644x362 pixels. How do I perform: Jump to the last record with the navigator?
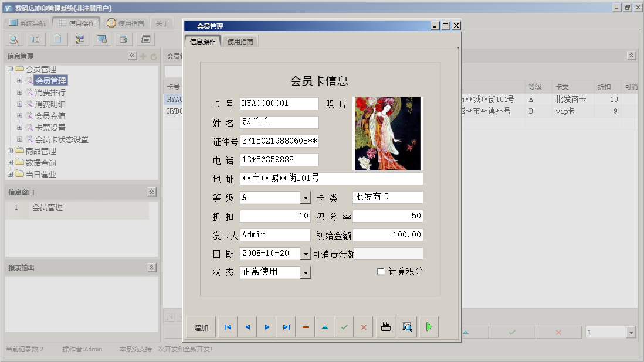coord(286,326)
